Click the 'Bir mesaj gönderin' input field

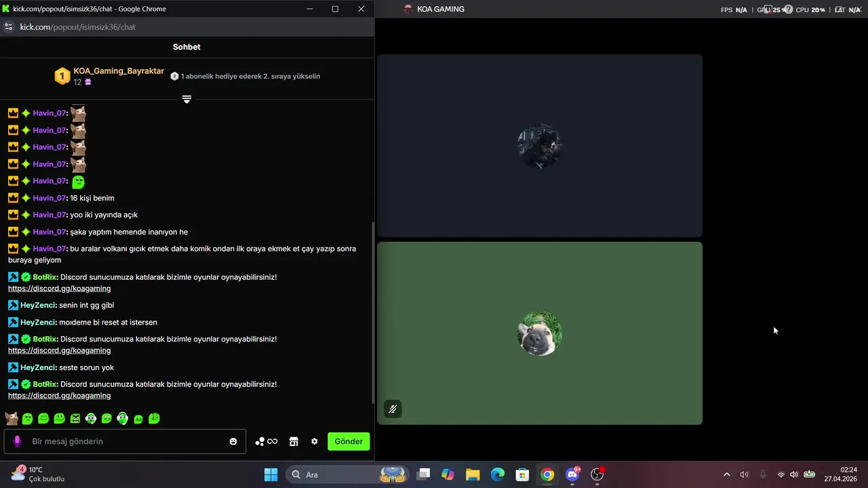[x=125, y=441]
